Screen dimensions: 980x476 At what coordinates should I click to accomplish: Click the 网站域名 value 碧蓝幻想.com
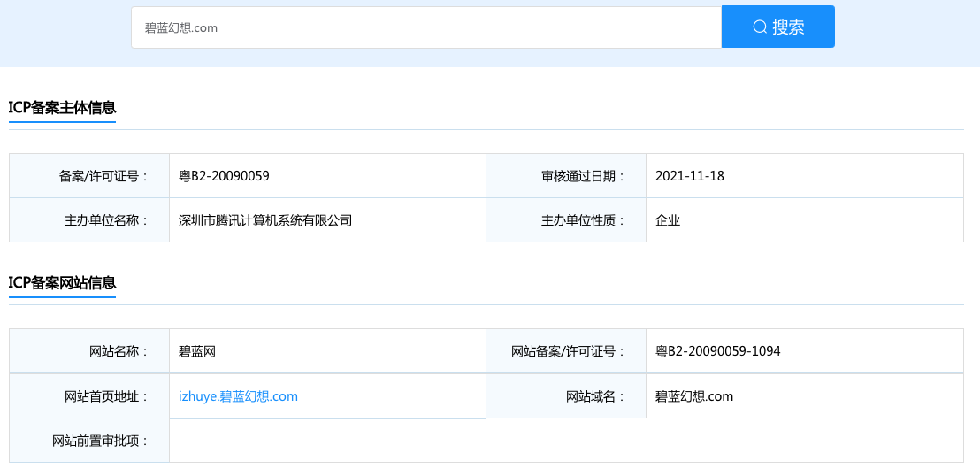tap(694, 396)
